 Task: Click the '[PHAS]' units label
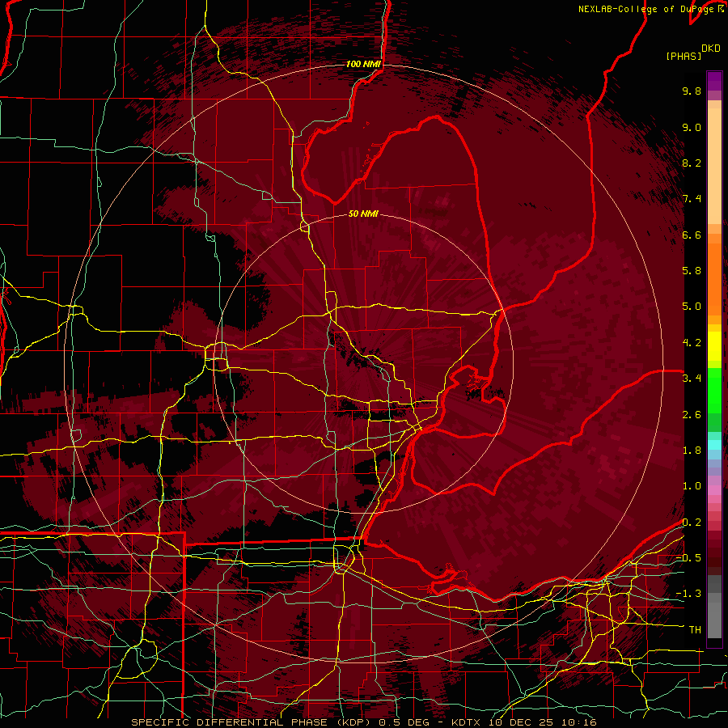tap(684, 56)
